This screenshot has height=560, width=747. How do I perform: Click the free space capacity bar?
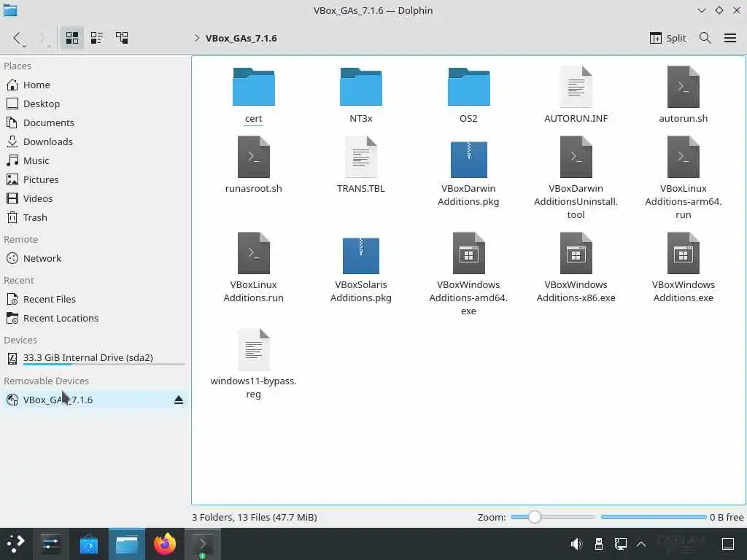point(654,517)
